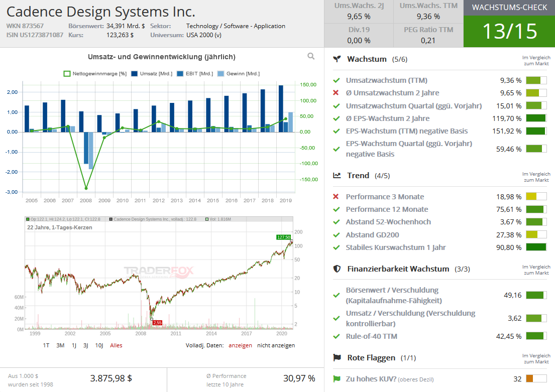
Task: Toggle the Gewinn [Mrd.] legend entry
Action: pos(239,74)
